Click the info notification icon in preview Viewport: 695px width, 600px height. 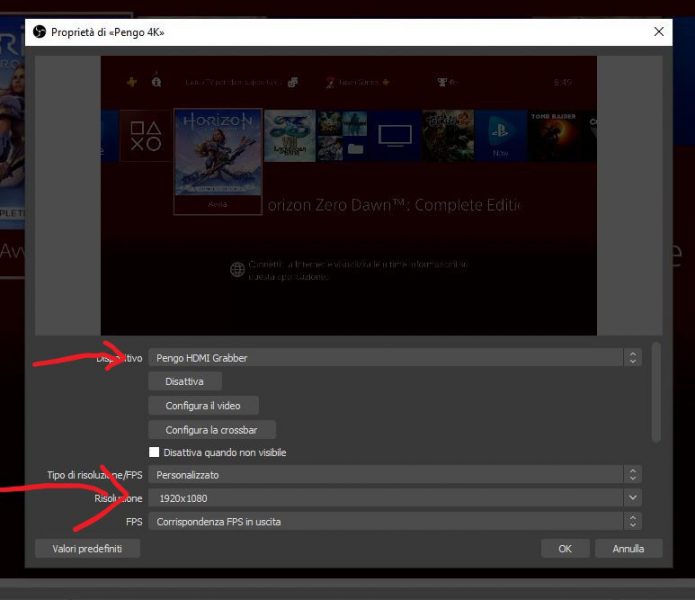(x=156, y=81)
